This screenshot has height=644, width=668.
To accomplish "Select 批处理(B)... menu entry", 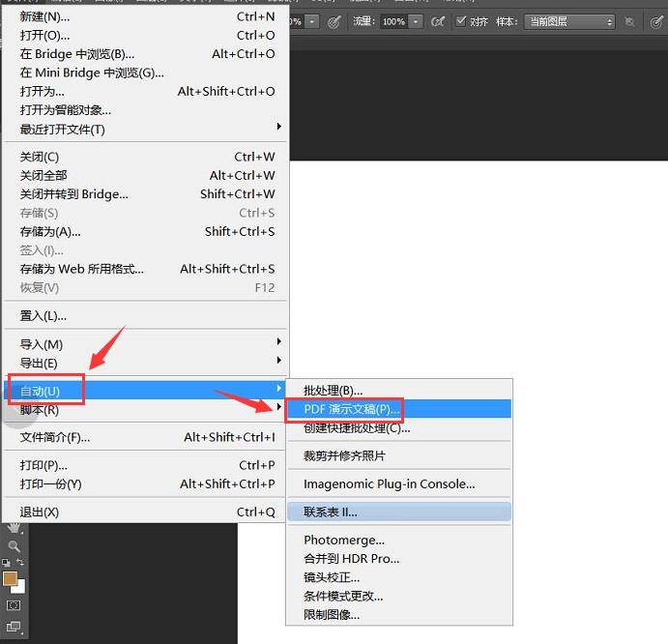I will 333,391.
